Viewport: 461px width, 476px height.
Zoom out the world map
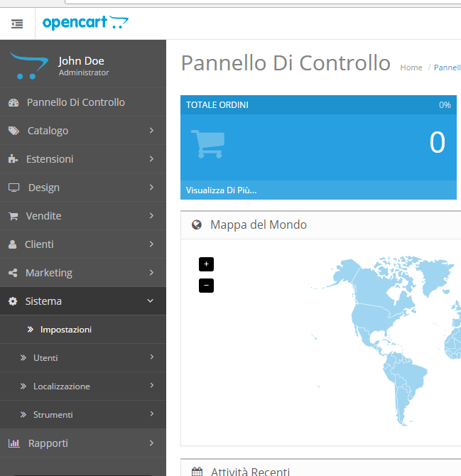tap(207, 286)
